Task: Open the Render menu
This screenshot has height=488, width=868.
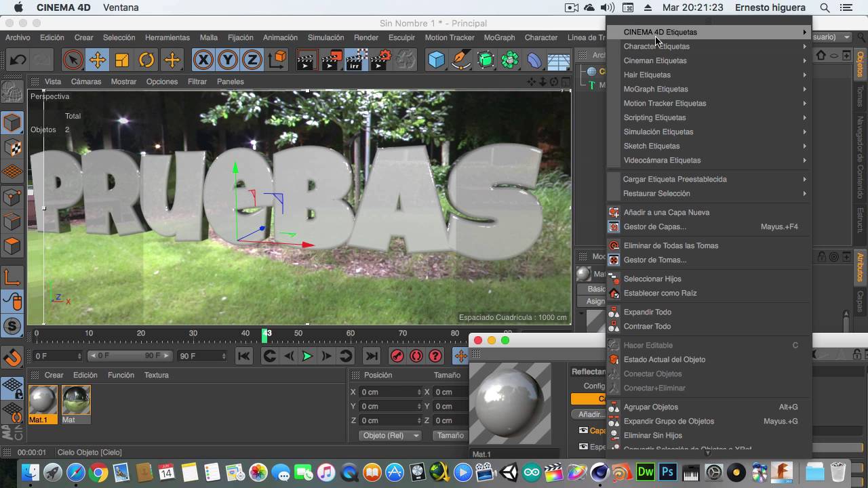Action: 366,37
